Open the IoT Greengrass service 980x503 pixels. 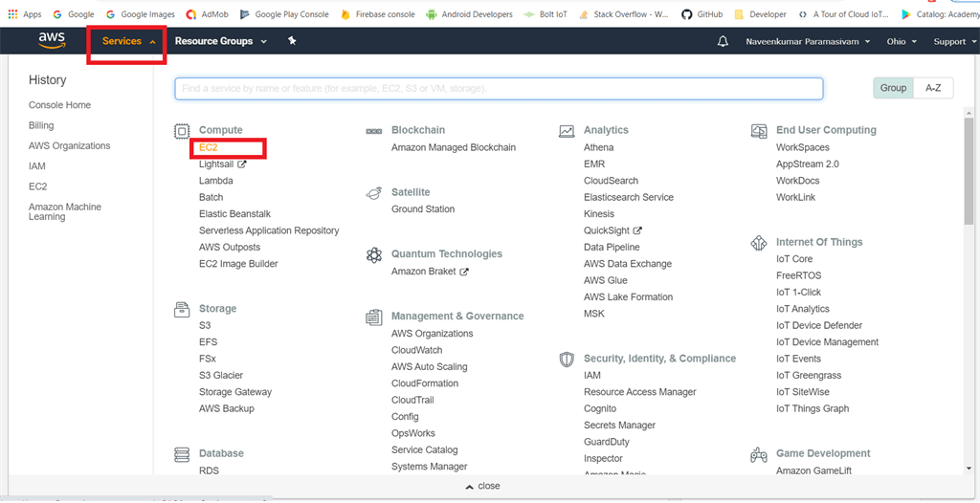tap(809, 376)
